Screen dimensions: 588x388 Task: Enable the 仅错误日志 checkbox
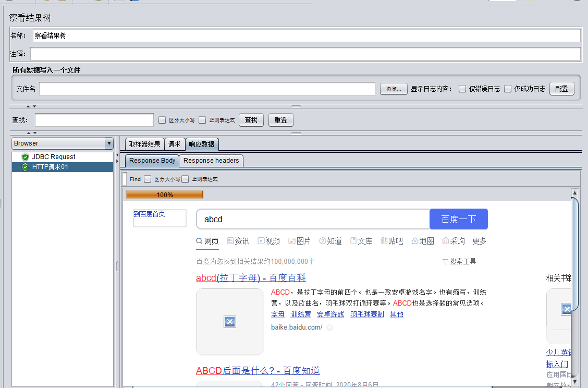click(462, 89)
